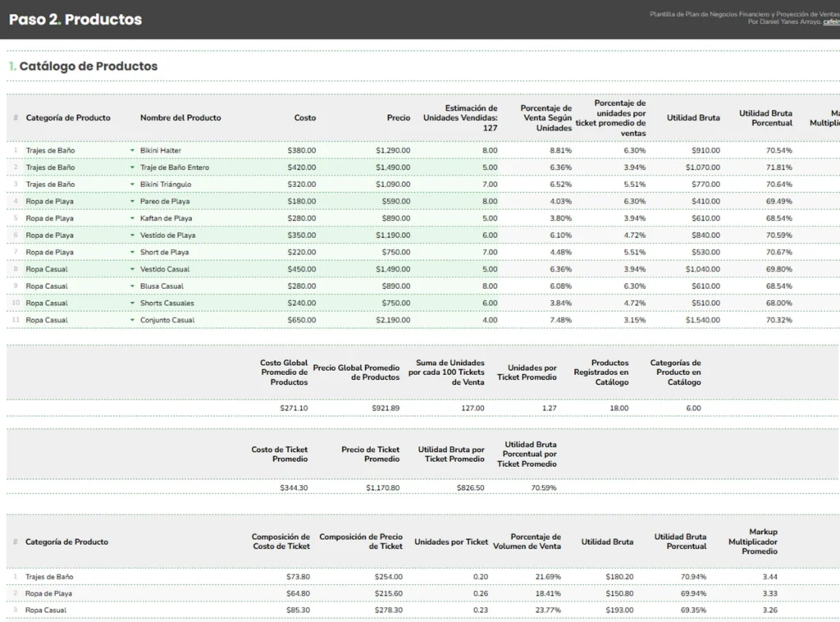Open category dropdown for Traje de Baño Entero row
This screenshot has width=840, height=622.
coord(132,167)
